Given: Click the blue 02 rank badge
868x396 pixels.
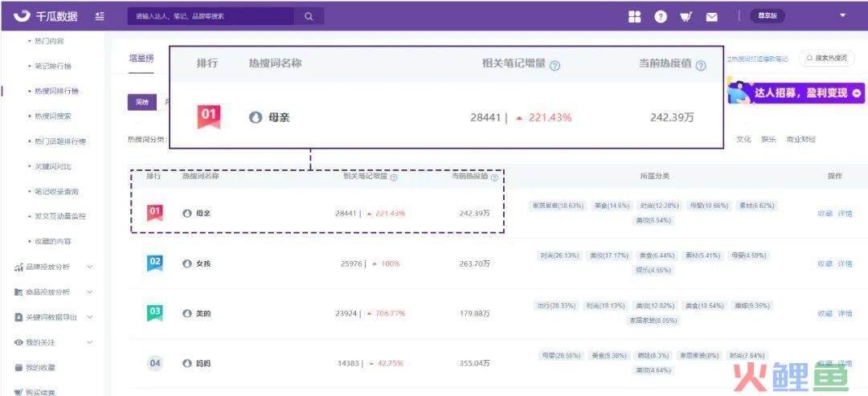Looking at the screenshot, I should pos(155,263).
